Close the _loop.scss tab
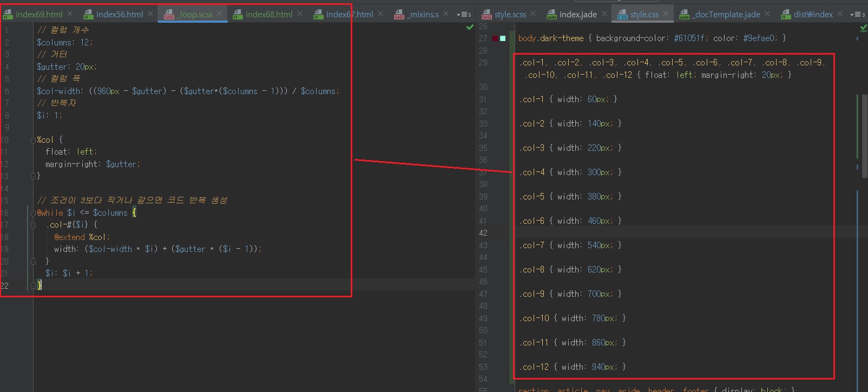Screen dimensions: 868x392 (219, 14)
